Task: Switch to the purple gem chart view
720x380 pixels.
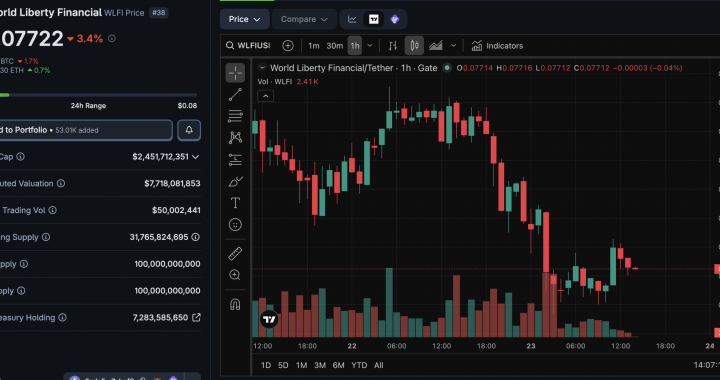Action: click(394, 19)
